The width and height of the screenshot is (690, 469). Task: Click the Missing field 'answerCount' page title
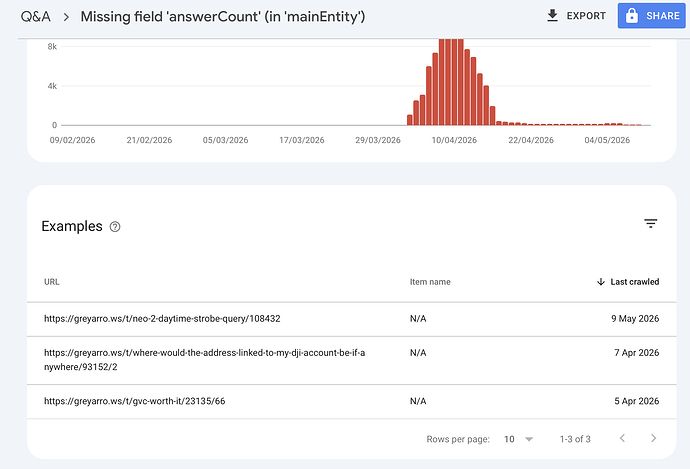coord(223,17)
